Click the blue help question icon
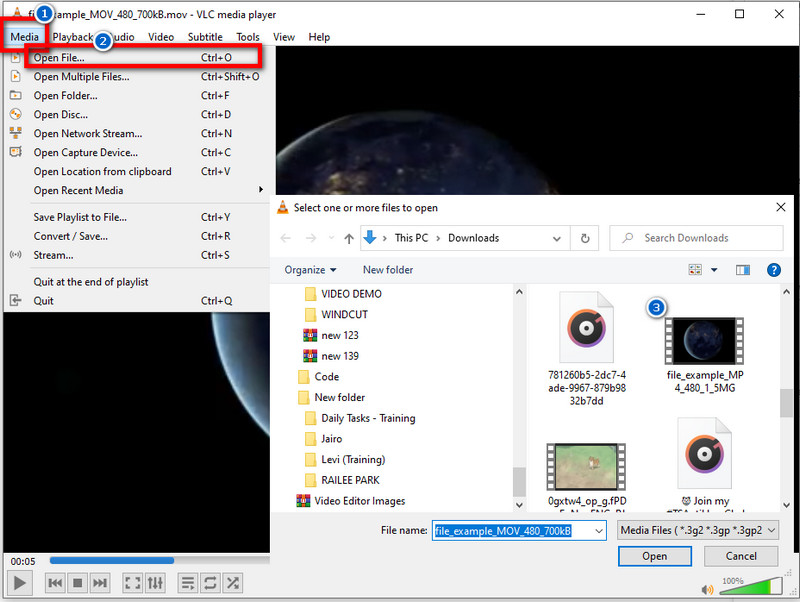 (x=773, y=269)
